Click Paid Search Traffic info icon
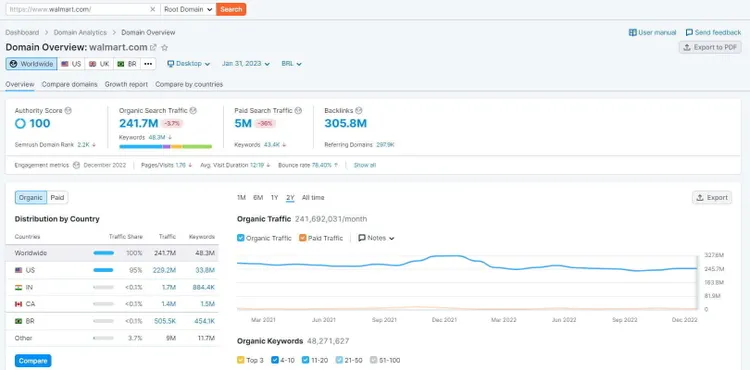This screenshot has height=370, width=750. [298, 110]
